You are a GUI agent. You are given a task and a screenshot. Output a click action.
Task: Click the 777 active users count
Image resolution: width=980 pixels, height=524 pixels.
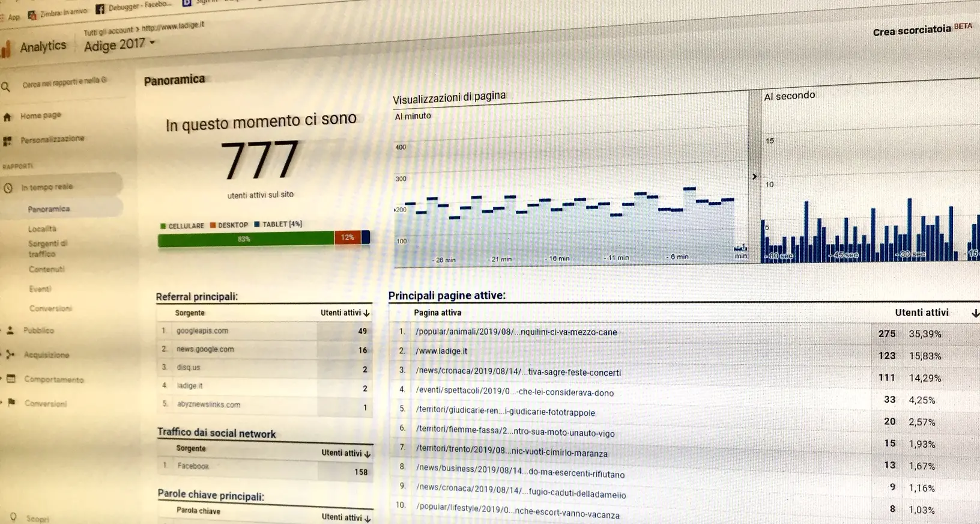click(x=260, y=160)
